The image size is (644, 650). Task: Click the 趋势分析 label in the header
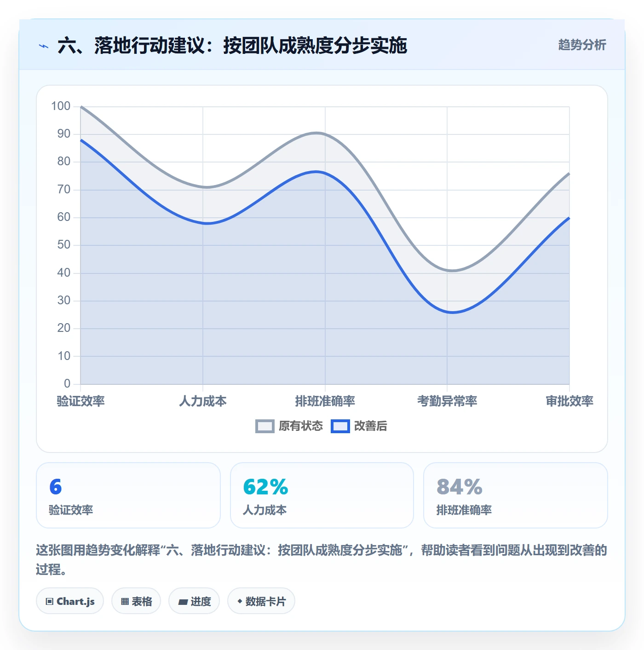point(582,45)
